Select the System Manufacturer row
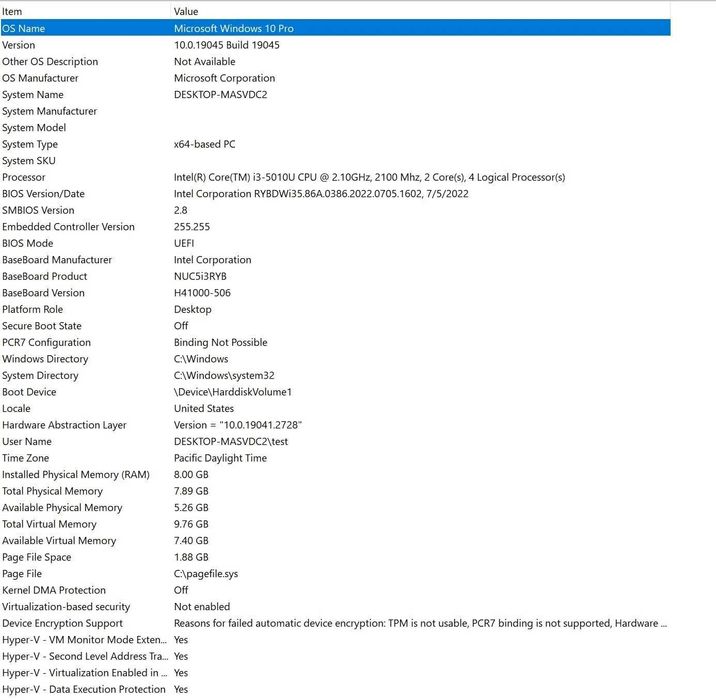 click(x=336, y=111)
